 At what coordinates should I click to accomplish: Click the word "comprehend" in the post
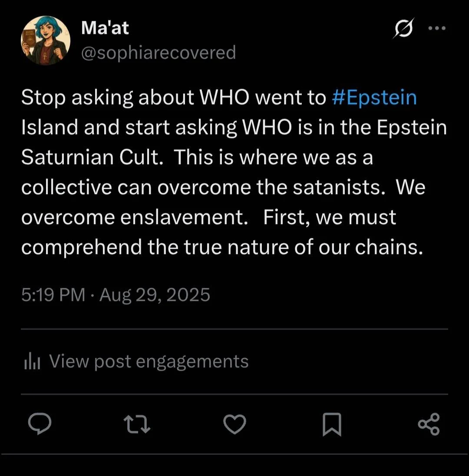82,247
